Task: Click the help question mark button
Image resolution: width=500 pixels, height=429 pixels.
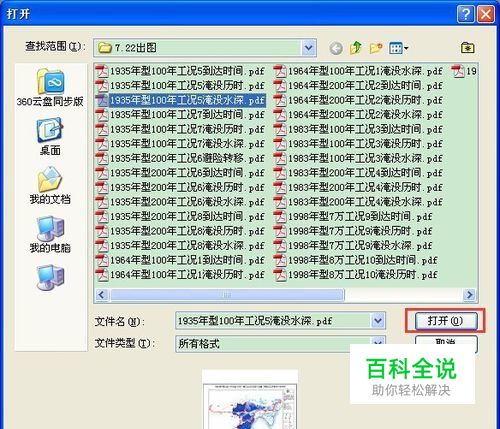Action: click(465, 14)
